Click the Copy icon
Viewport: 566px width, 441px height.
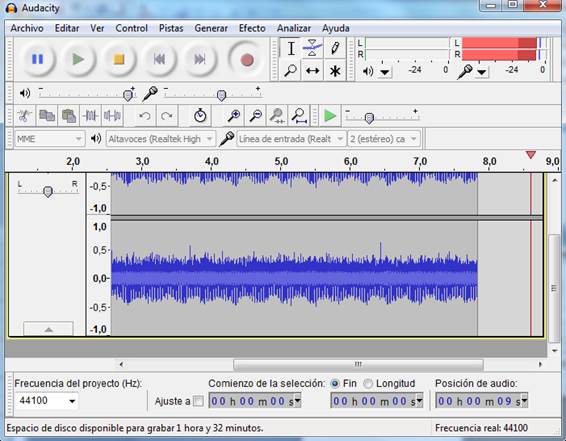pos(47,116)
